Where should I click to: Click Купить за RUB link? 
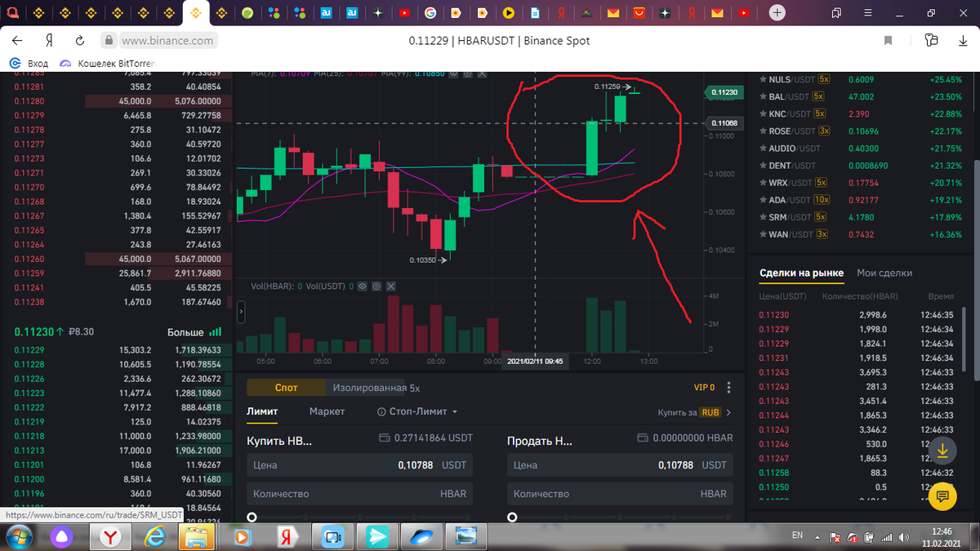(x=694, y=412)
